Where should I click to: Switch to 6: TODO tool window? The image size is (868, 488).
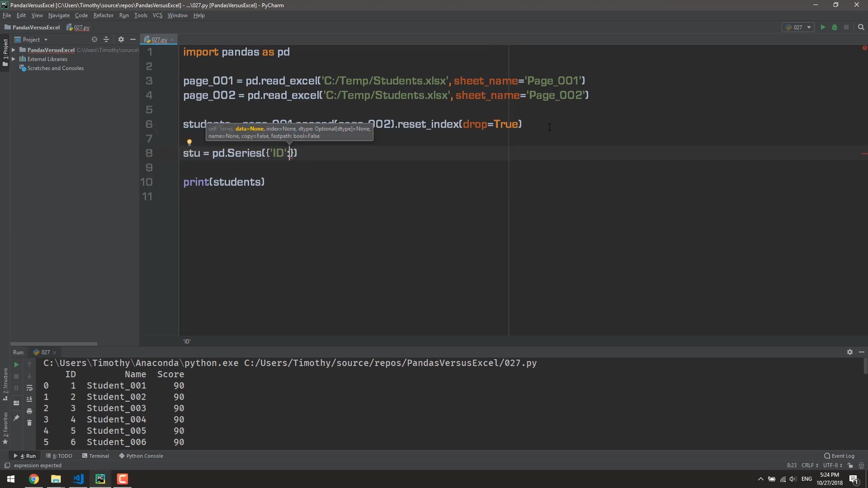click(59, 455)
